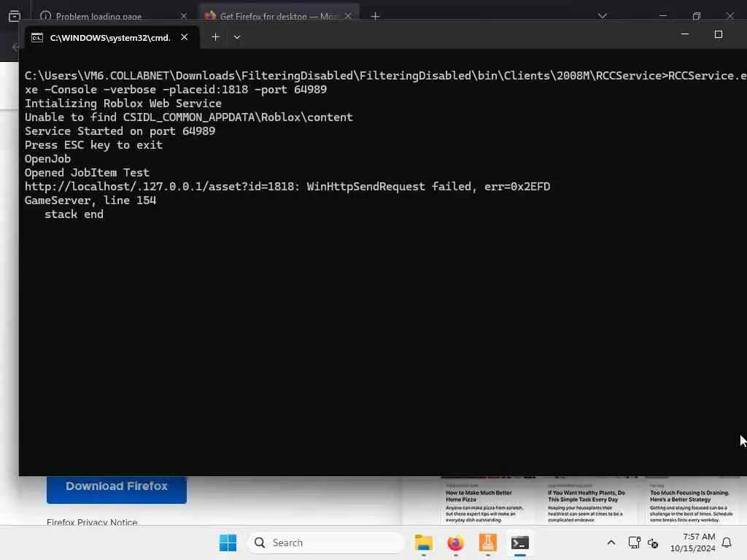Viewport: 747px width, 560px height.
Task: Open the muted volume tray icon
Action: pyautogui.click(x=653, y=542)
